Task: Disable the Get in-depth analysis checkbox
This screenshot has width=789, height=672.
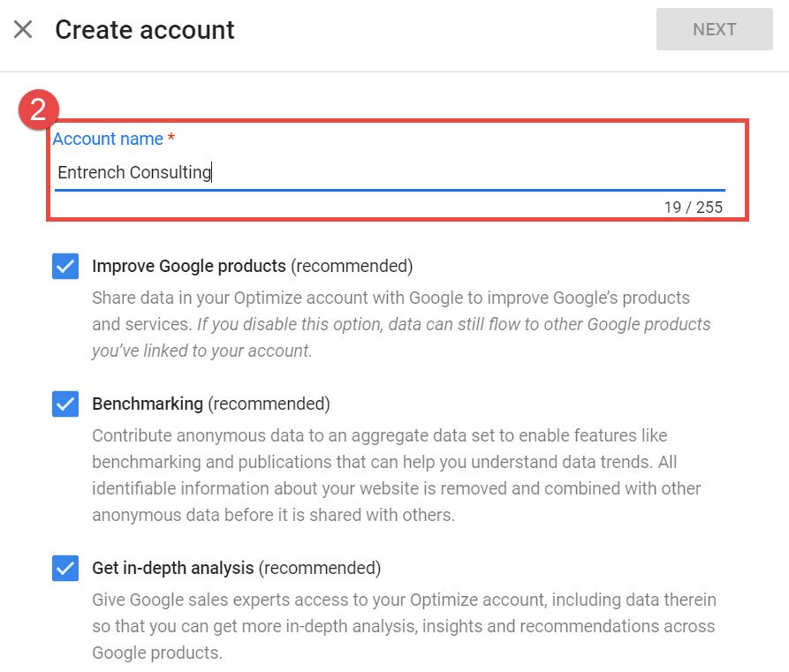Action: [65, 568]
